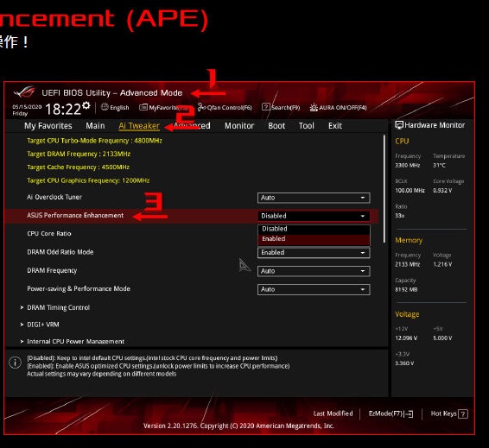Image resolution: width=489 pixels, height=448 pixels.
Task: Click Last Modified button
Action: tap(333, 413)
